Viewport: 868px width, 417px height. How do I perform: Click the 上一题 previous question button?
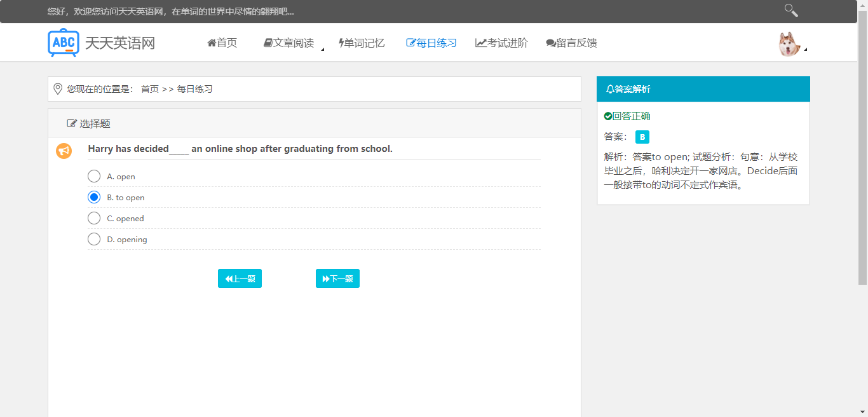[x=240, y=278]
